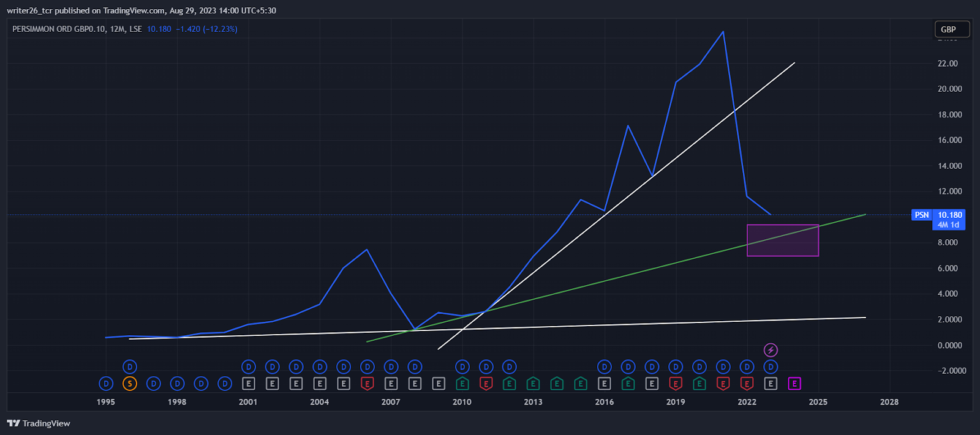This screenshot has height=435, width=980.
Task: Click the 8.000 price axis label
Action: point(948,242)
